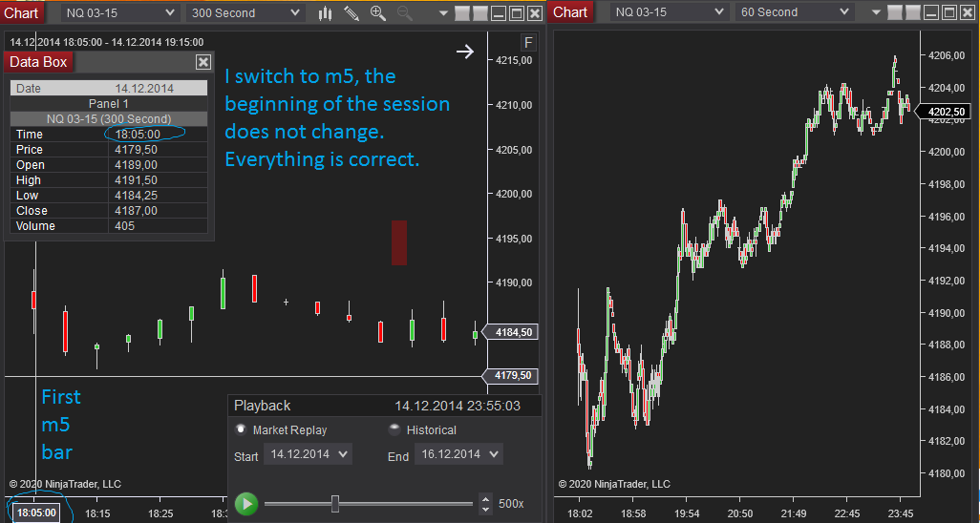Click the white arrow at chart top right
The width and height of the screenshot is (980, 523).
click(x=465, y=52)
